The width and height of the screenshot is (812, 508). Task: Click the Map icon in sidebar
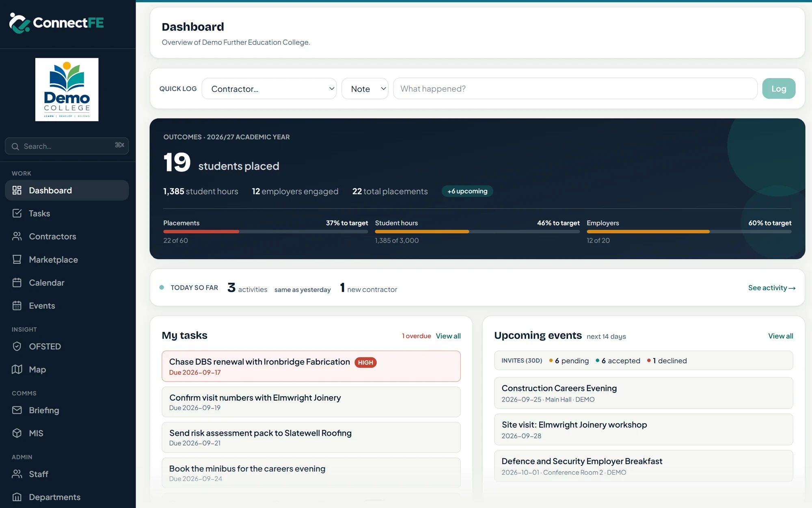click(17, 369)
